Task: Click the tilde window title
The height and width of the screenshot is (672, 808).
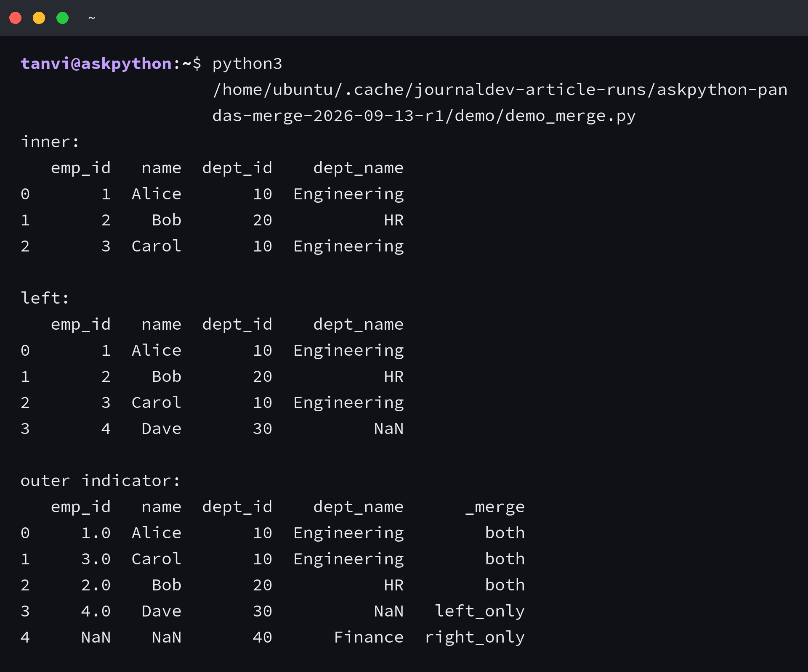Action: pos(92,18)
